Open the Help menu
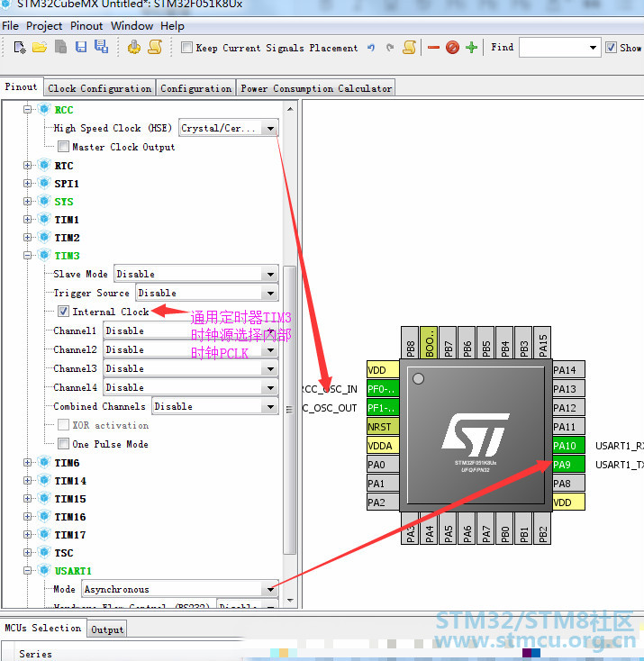The height and width of the screenshot is (661, 644). [172, 26]
